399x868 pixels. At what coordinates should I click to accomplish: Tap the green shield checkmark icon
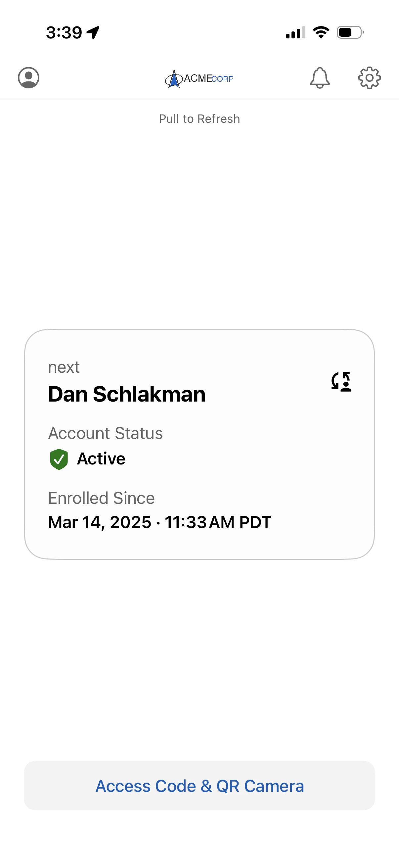point(59,459)
